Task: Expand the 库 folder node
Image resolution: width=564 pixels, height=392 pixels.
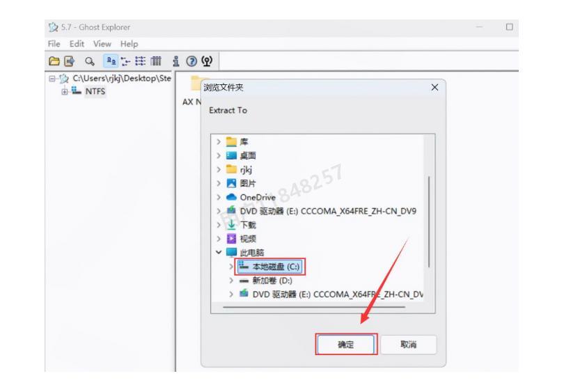Action: 219,142
